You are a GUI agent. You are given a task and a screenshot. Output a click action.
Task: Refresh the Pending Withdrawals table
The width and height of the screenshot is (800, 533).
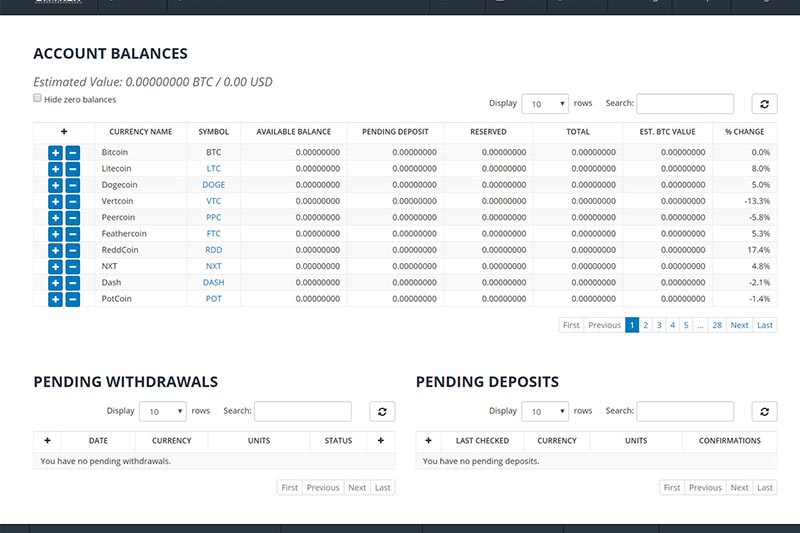tap(381, 411)
